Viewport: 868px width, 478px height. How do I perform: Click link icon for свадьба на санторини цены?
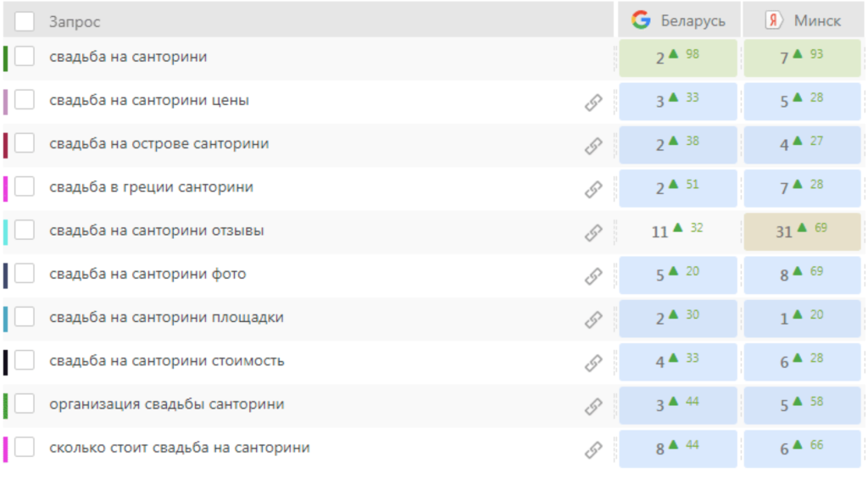click(x=593, y=103)
